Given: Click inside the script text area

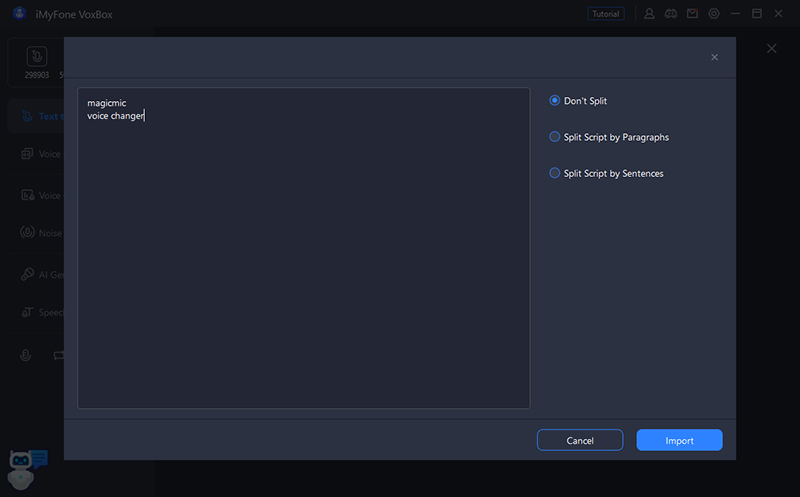Looking at the screenshot, I should [x=304, y=248].
